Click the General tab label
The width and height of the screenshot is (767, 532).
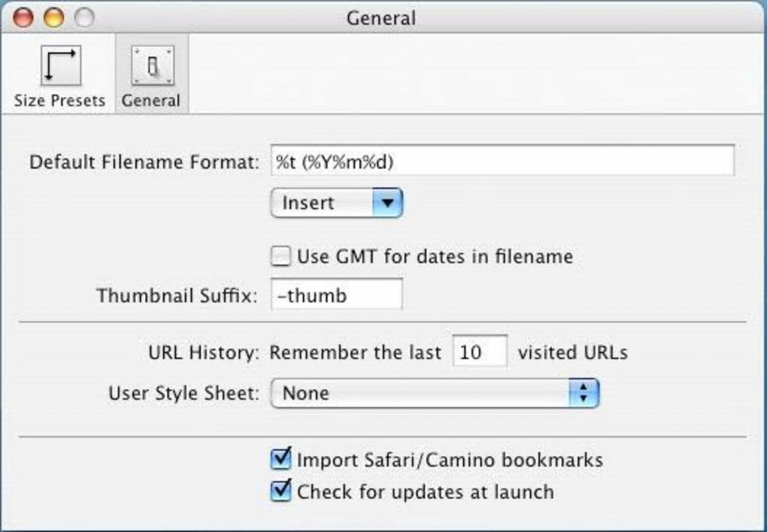pyautogui.click(x=151, y=101)
